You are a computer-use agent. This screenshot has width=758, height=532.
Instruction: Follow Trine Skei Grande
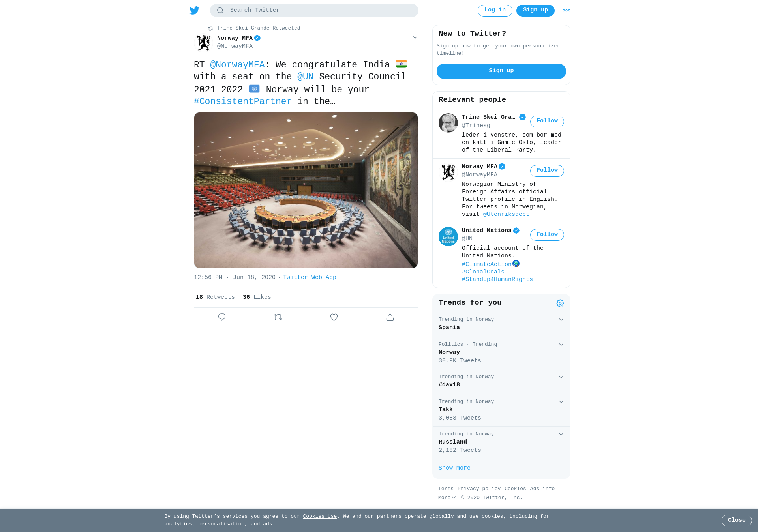[547, 121]
